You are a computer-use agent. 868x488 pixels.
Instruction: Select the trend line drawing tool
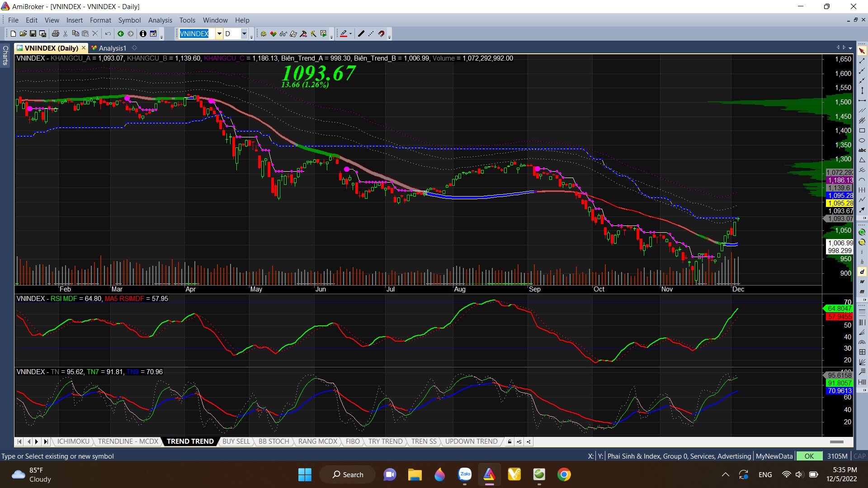coord(862,61)
